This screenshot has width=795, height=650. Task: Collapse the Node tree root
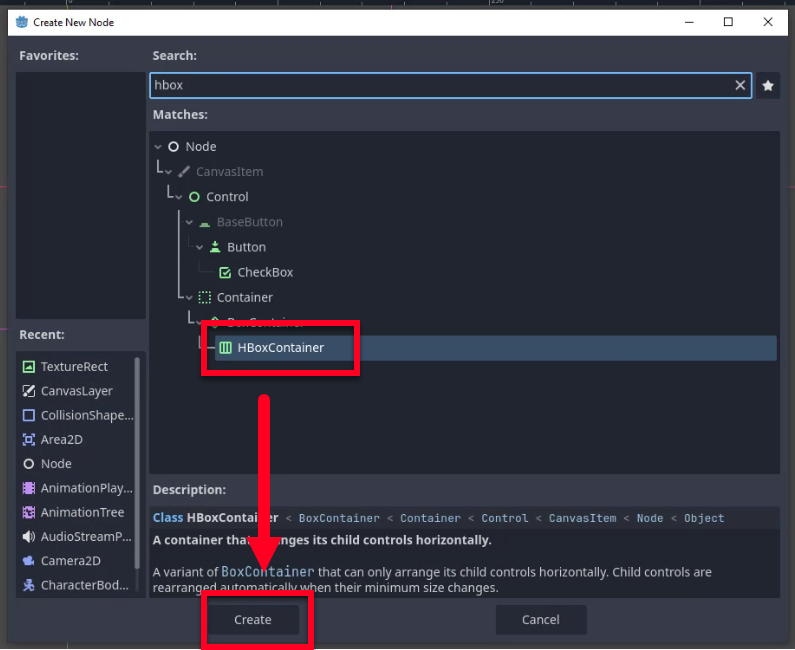(158, 147)
